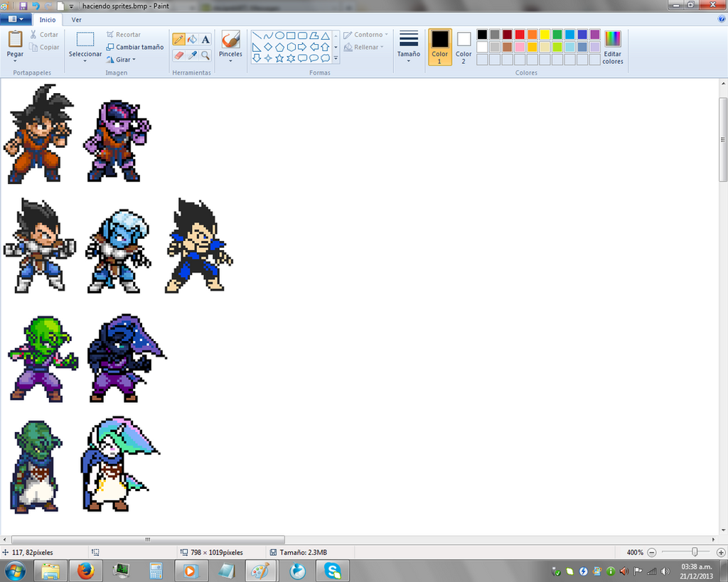The image size is (728, 582).
Task: Click the zoom slider handle
Action: tap(695, 552)
